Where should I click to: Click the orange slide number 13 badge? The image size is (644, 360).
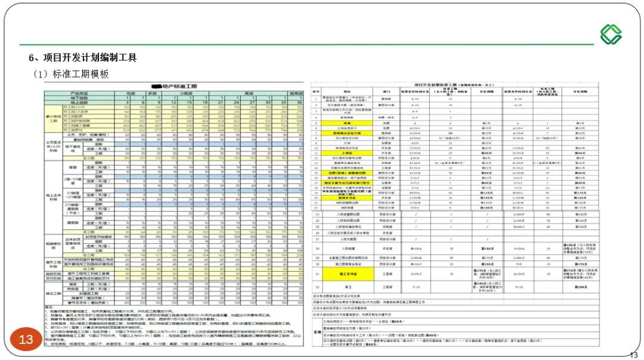coord(26,340)
